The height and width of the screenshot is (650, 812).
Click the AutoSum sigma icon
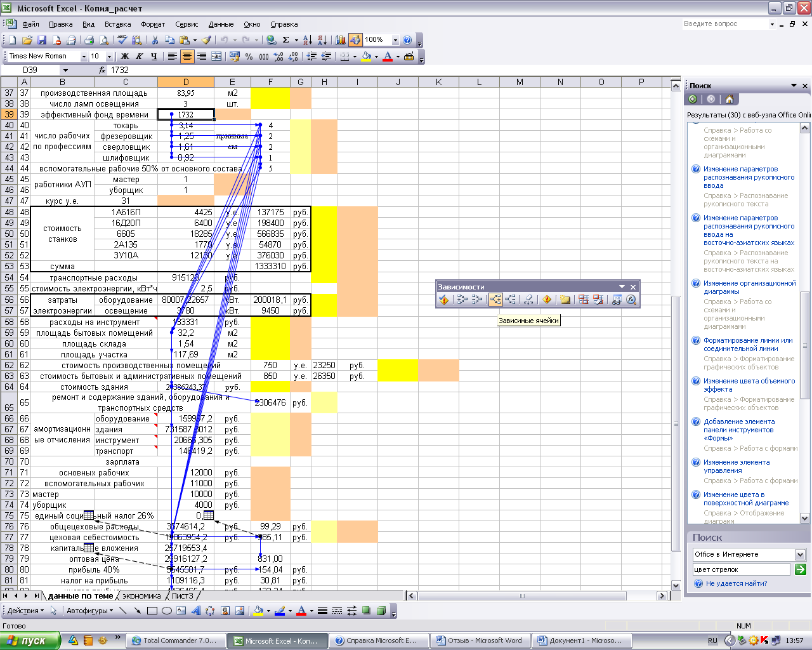point(285,40)
